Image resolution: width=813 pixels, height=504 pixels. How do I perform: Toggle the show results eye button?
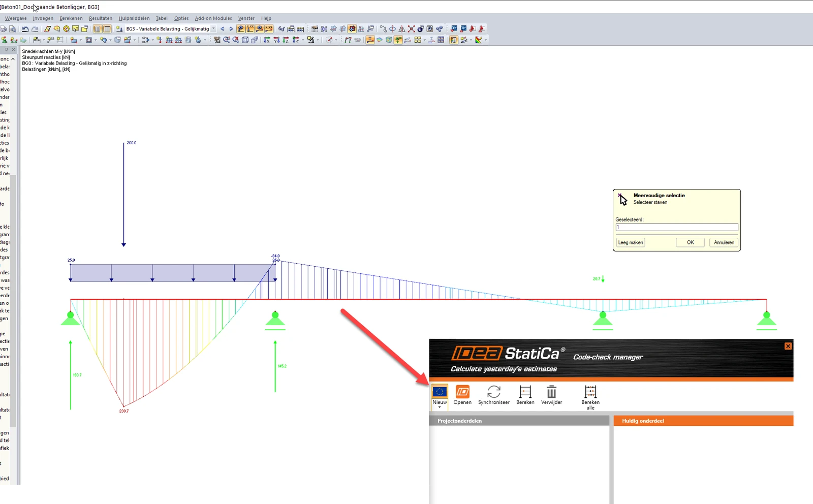pyautogui.click(x=260, y=29)
